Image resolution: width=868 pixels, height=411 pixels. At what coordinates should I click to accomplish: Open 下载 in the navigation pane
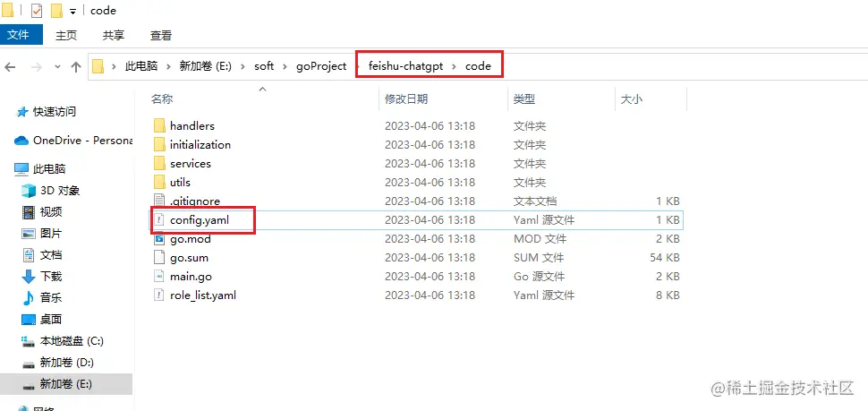point(51,277)
